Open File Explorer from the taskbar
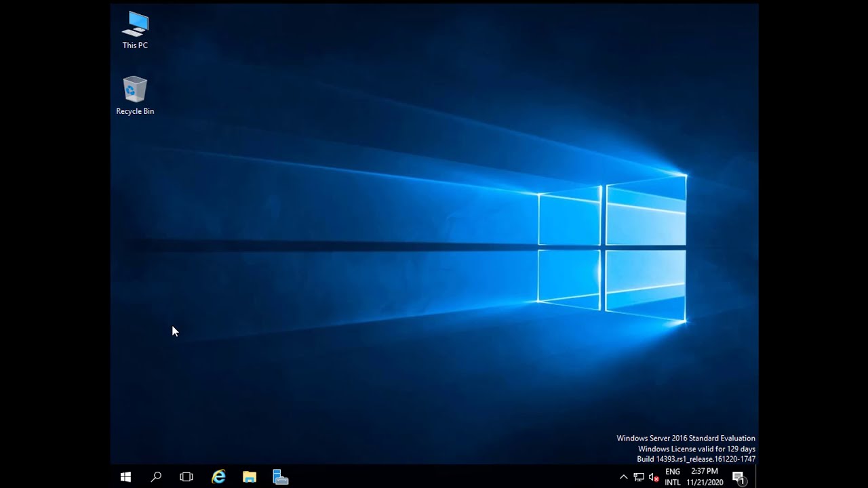 tap(250, 477)
